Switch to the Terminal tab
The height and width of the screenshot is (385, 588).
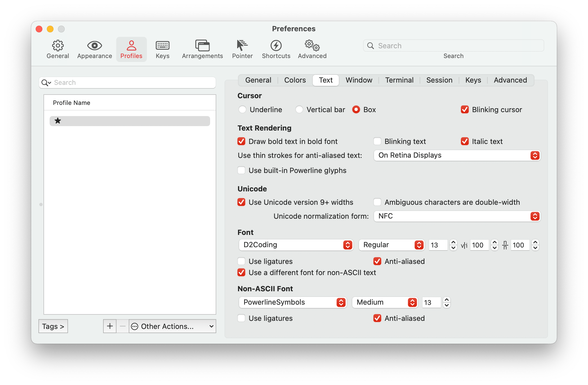[399, 80]
